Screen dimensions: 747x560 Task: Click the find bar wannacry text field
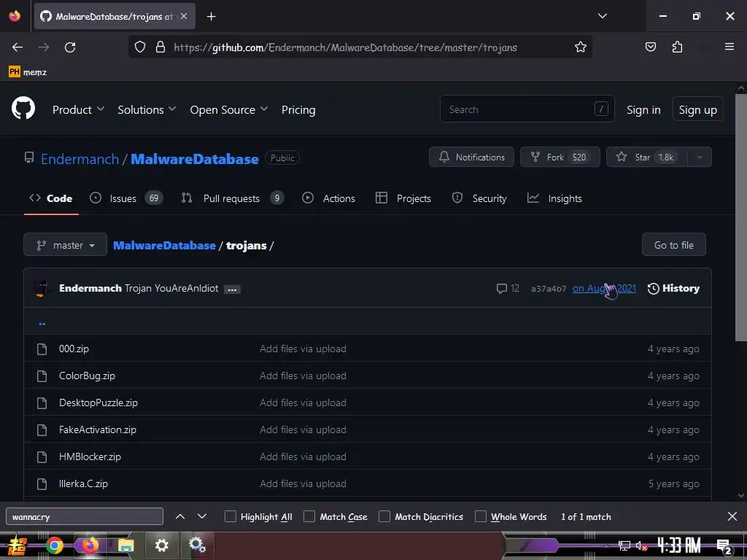point(85,516)
